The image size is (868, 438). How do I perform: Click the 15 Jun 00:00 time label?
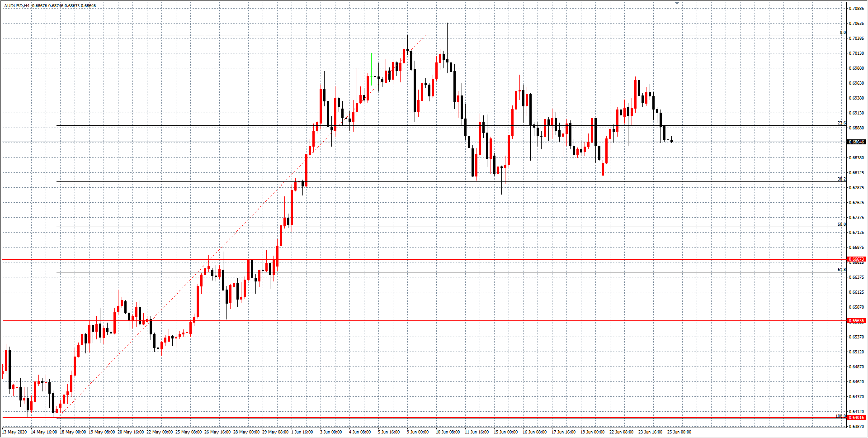(506, 432)
